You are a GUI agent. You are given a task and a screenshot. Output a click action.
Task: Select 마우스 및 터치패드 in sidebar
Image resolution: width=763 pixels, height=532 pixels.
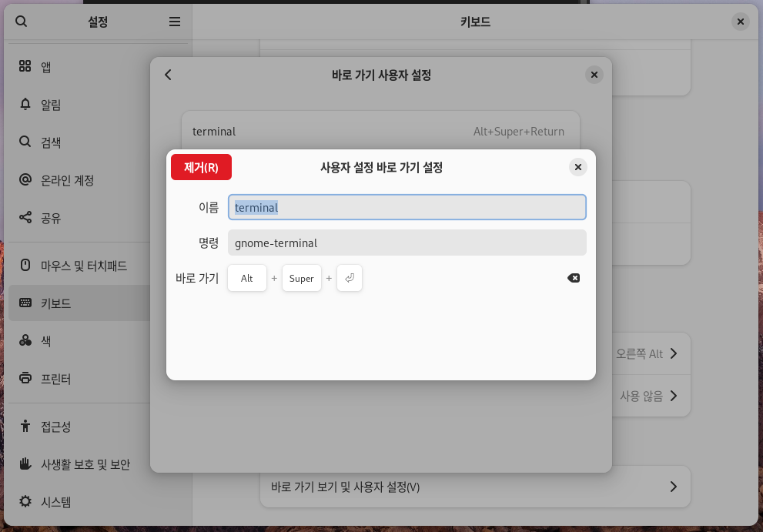click(83, 266)
